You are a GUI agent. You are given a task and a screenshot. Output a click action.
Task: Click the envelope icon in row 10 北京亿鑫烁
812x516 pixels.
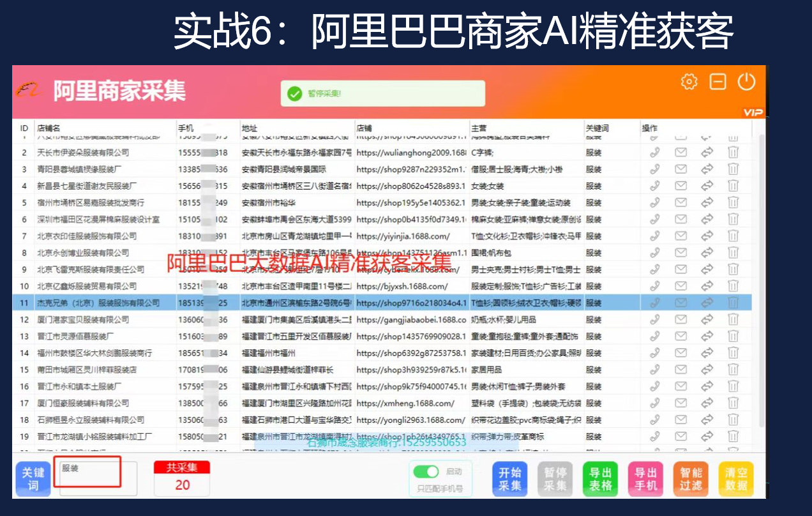(681, 286)
